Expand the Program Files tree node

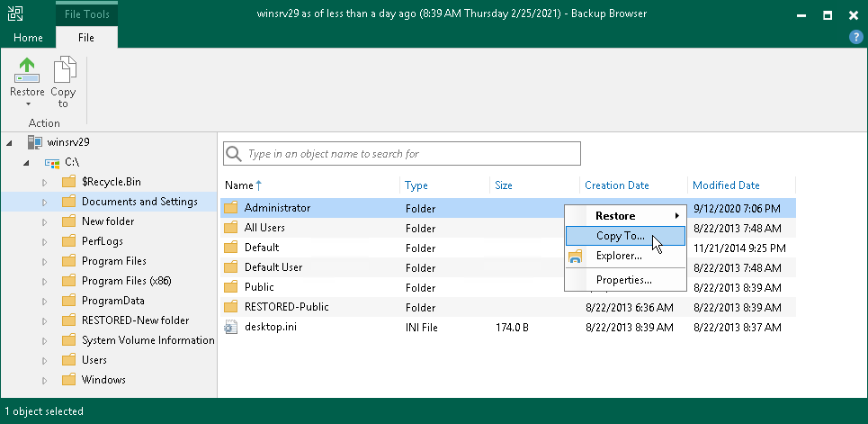pos(44,262)
